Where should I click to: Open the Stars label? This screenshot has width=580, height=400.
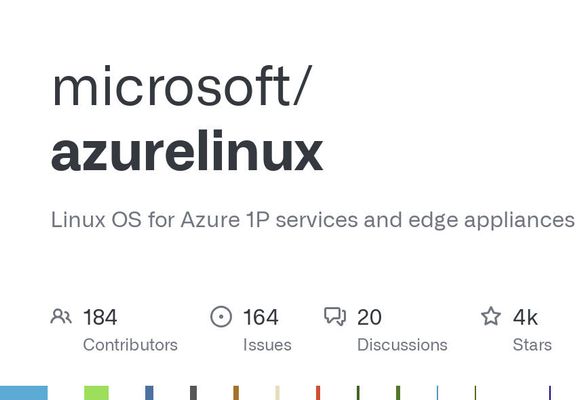(x=532, y=345)
